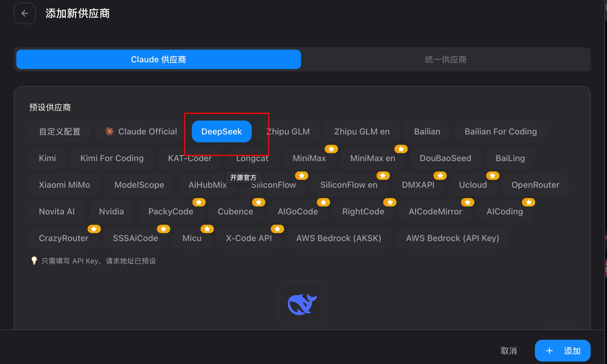Select the AWS Bedrock (API Key) preset
This screenshot has width=607, height=364.
(x=452, y=238)
